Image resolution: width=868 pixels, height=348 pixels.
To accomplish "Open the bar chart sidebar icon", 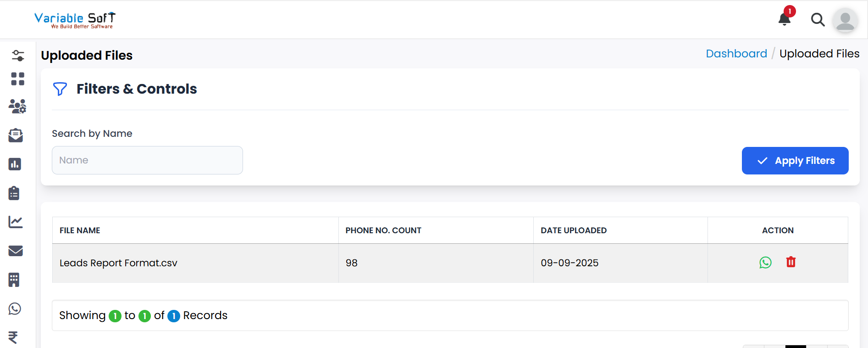I will (x=15, y=164).
